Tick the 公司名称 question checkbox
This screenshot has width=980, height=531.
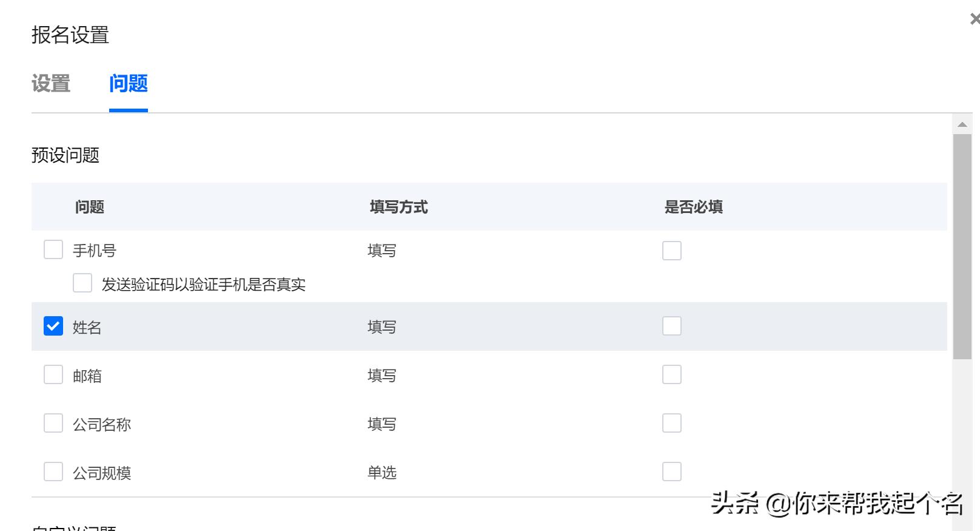point(53,424)
